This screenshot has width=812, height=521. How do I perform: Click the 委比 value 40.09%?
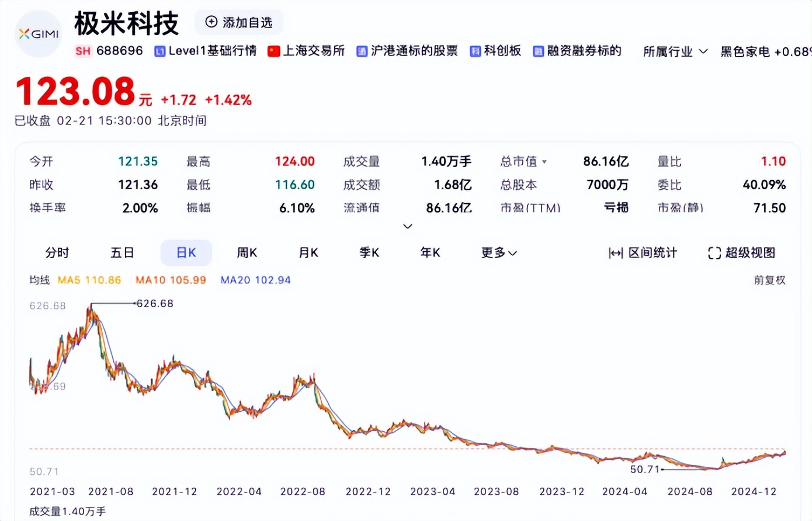pos(764,185)
